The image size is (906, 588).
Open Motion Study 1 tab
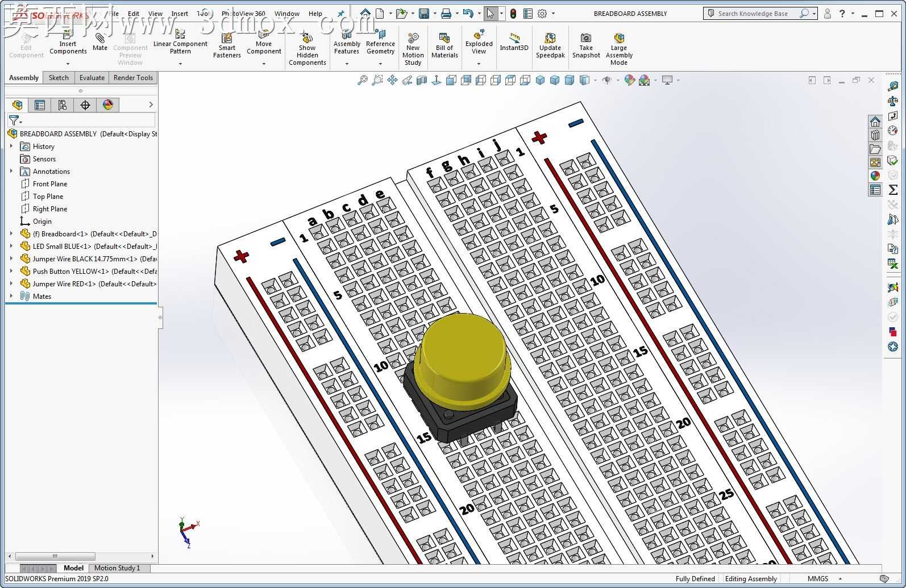click(117, 568)
